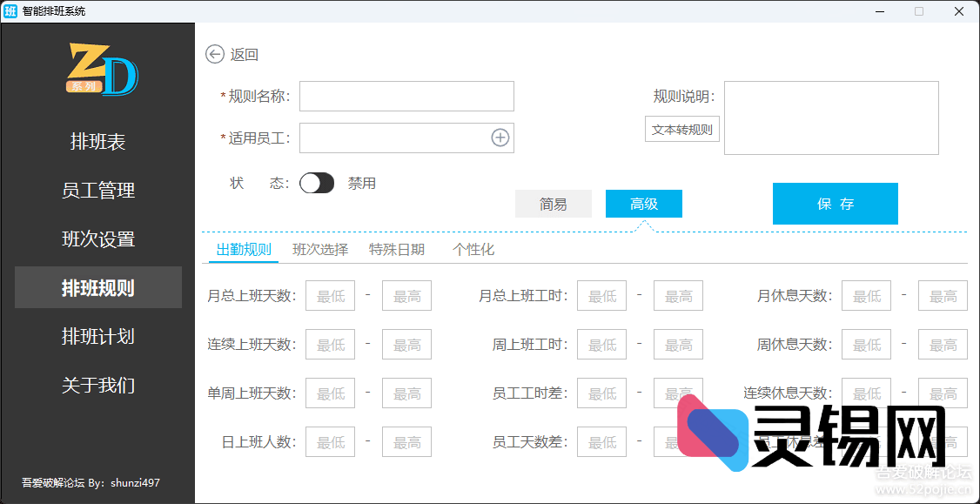
Task: Click the ZD series logo
Action: [x=103, y=69]
